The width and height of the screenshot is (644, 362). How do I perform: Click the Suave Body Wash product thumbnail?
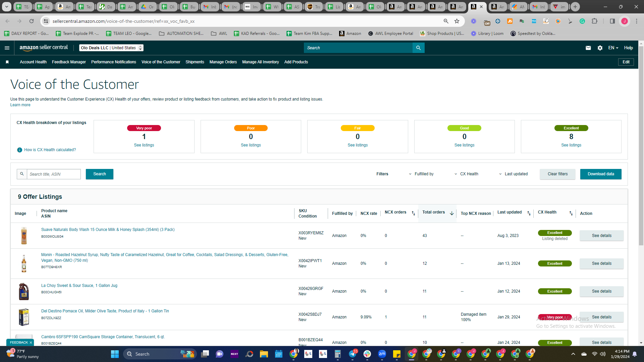[x=24, y=236]
